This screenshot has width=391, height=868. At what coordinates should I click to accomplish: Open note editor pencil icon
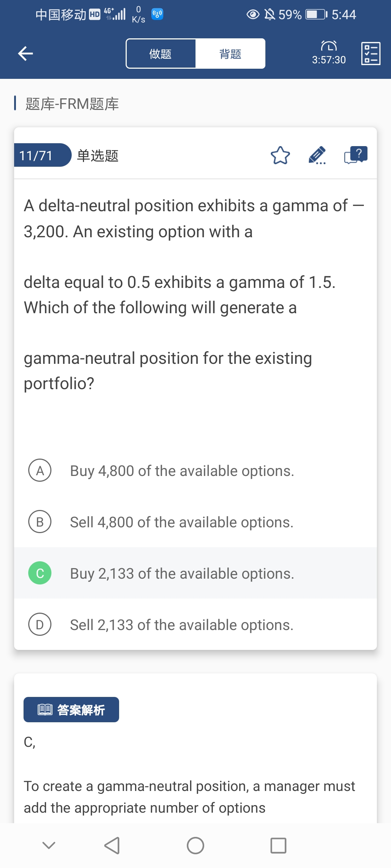pyautogui.click(x=317, y=156)
